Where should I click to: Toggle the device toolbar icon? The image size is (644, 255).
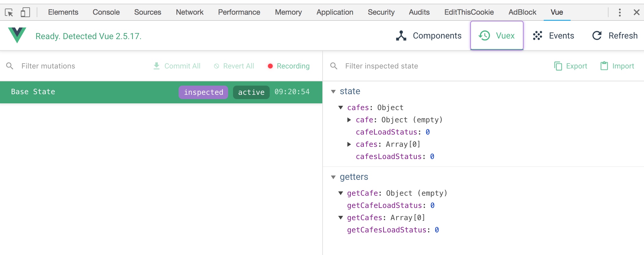click(25, 12)
